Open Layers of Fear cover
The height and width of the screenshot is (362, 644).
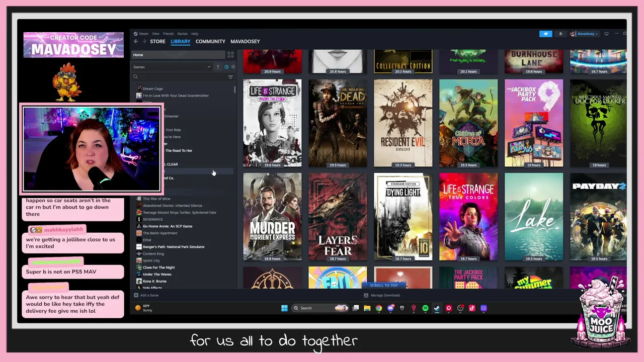(338, 217)
